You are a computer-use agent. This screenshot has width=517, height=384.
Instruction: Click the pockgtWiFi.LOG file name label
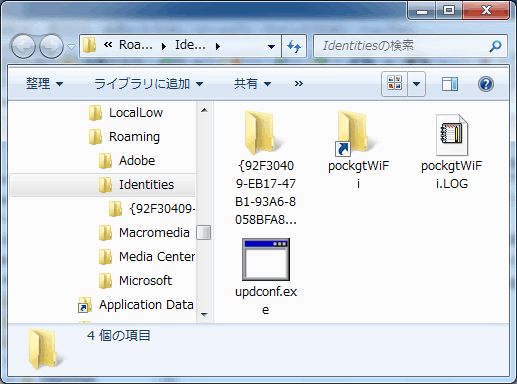pyautogui.click(x=452, y=175)
